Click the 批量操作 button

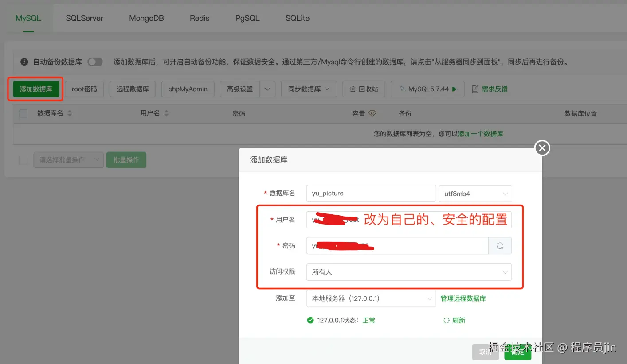tap(126, 160)
